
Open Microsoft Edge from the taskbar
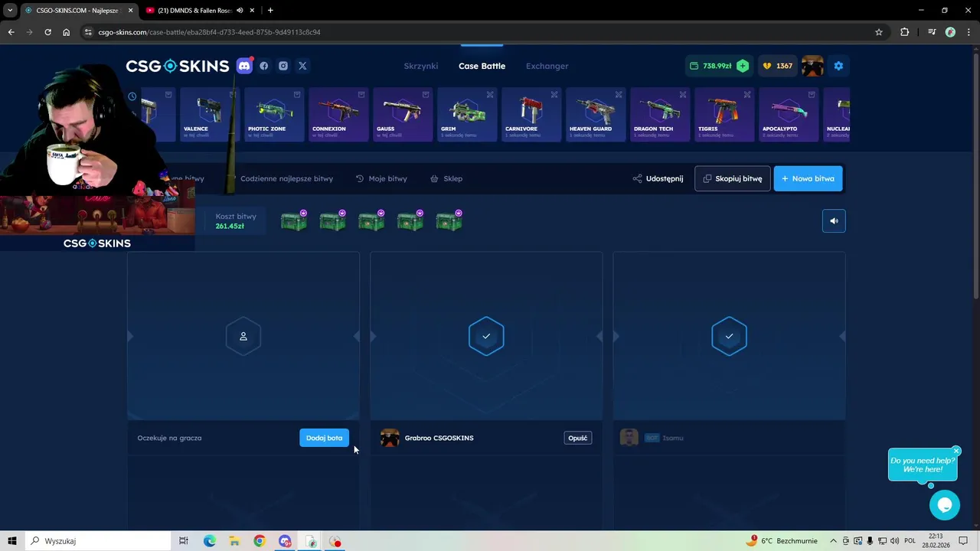click(210, 541)
